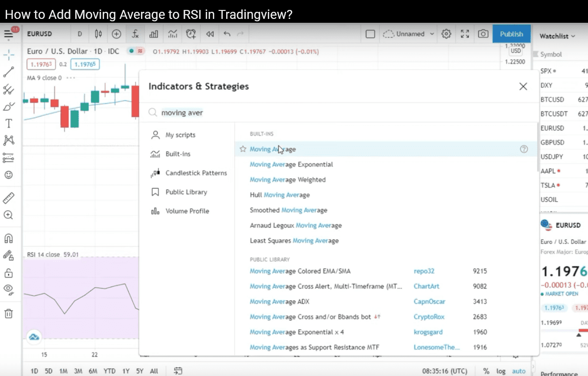Open help for the Moving Average indicator

pyautogui.click(x=524, y=149)
